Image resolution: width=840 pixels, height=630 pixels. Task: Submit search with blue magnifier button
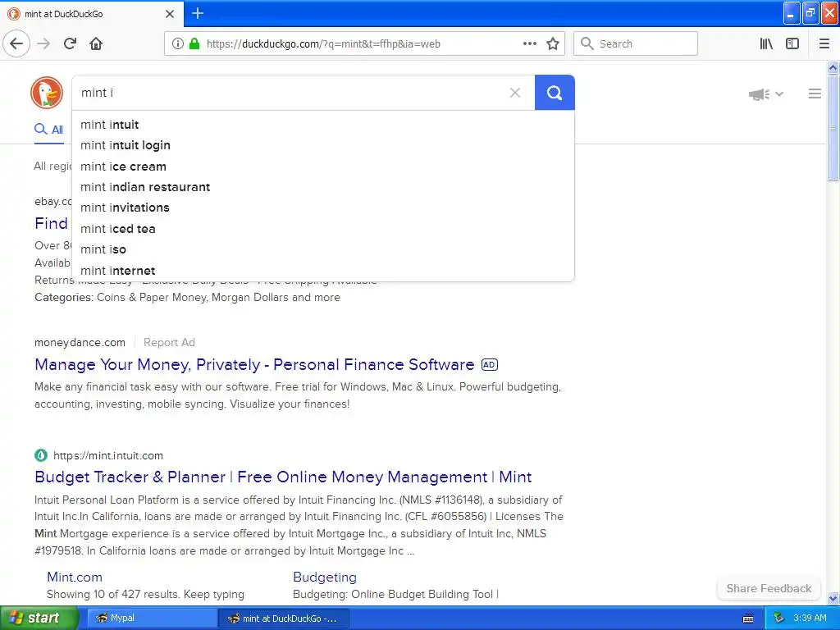click(x=555, y=93)
